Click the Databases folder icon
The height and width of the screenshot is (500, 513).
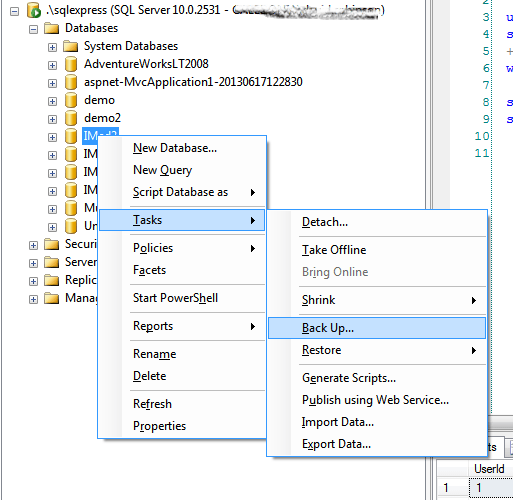click(52, 28)
